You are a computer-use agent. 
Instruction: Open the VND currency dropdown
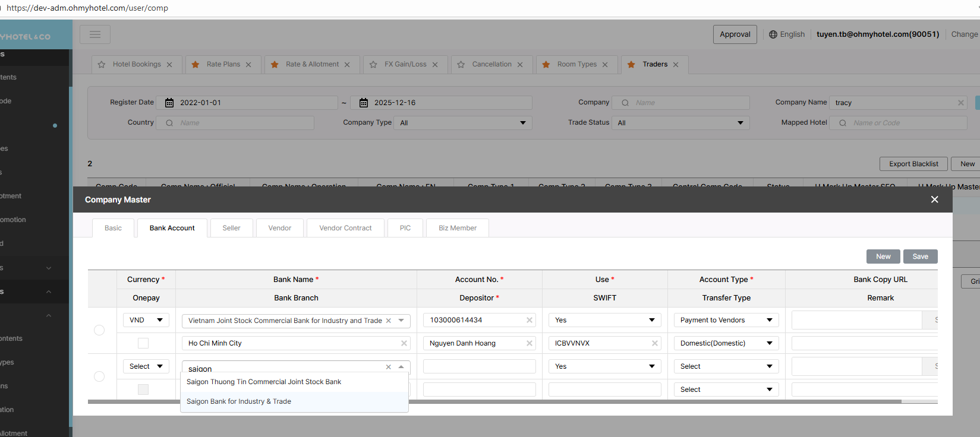(x=146, y=320)
